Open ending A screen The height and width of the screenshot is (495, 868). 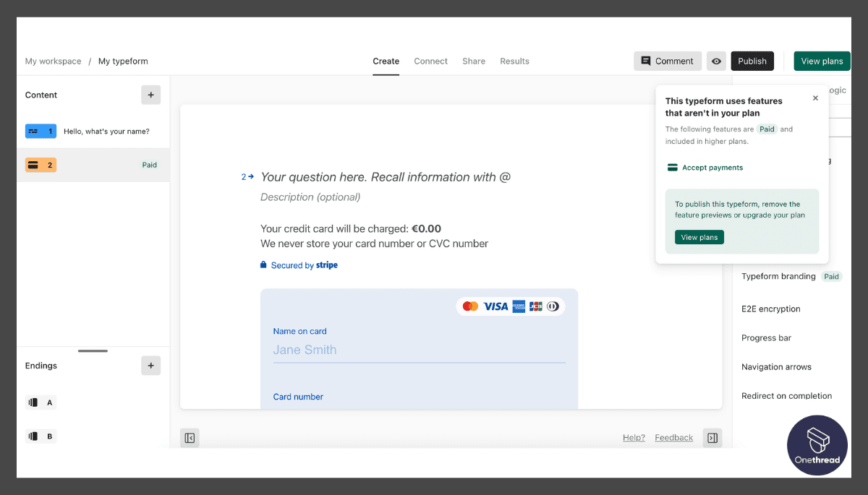tap(41, 403)
